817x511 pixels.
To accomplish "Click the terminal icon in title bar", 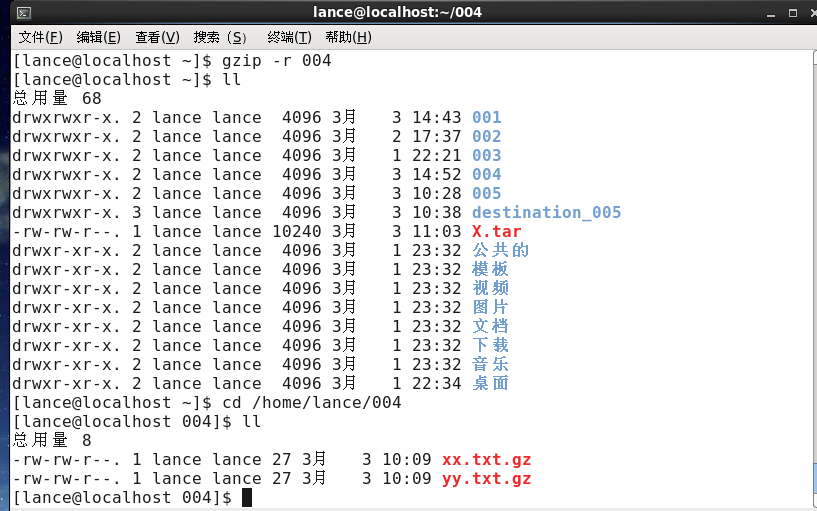I will (24, 13).
